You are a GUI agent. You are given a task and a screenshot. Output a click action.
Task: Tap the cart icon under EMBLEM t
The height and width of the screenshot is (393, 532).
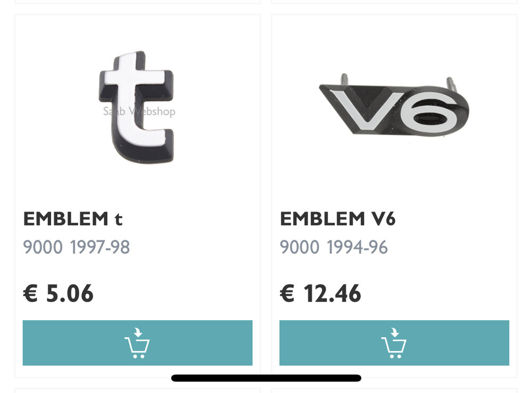tap(137, 343)
